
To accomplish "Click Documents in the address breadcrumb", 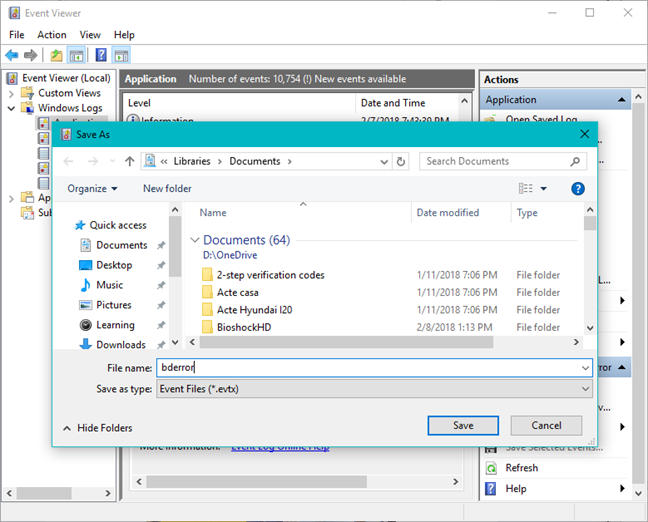I will pyautogui.click(x=255, y=161).
